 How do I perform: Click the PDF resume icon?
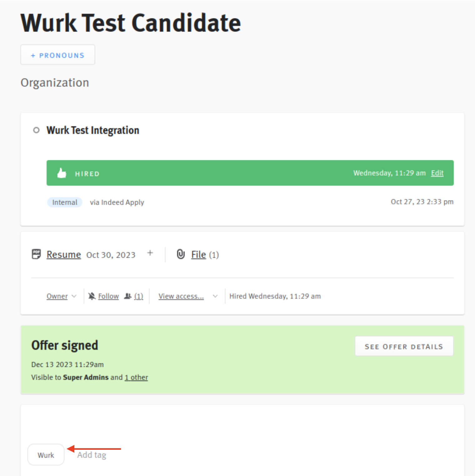click(36, 254)
